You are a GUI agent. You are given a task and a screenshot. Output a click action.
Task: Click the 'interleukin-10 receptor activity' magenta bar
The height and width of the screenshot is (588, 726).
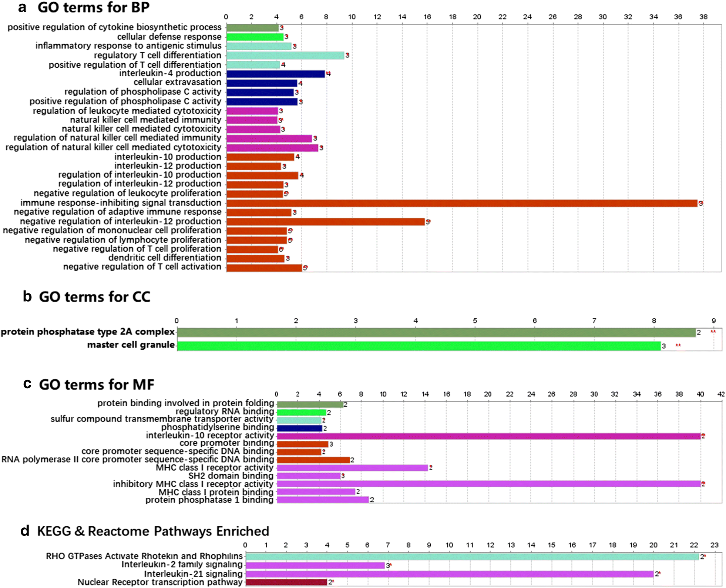(x=489, y=436)
